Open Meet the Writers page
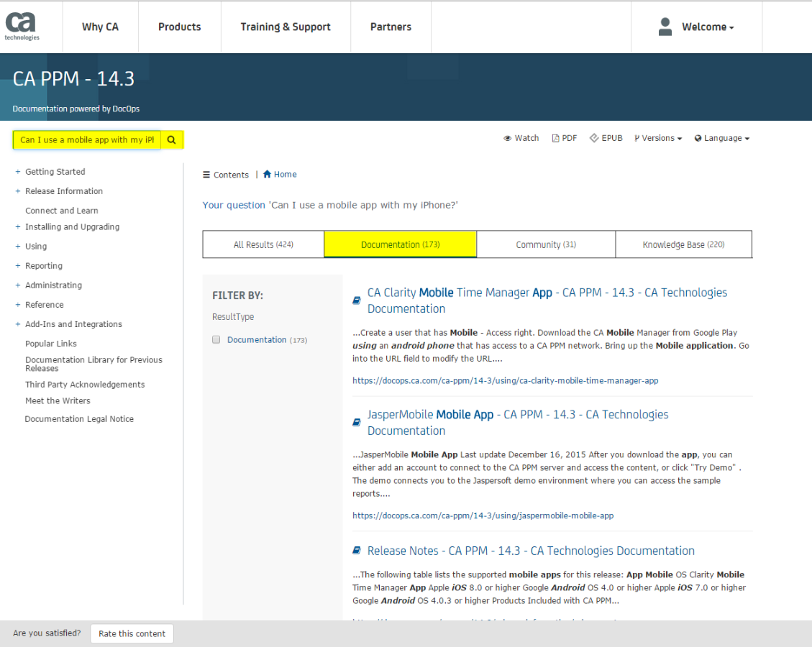 [x=58, y=400]
